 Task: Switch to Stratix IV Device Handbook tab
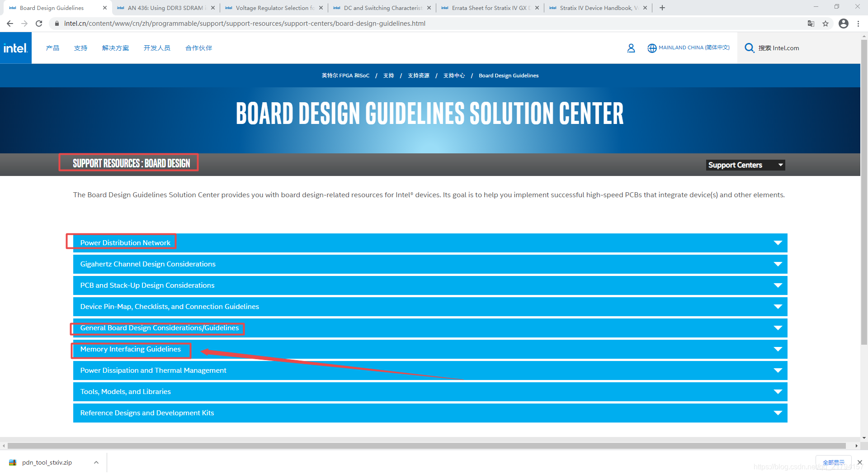pyautogui.click(x=598, y=8)
